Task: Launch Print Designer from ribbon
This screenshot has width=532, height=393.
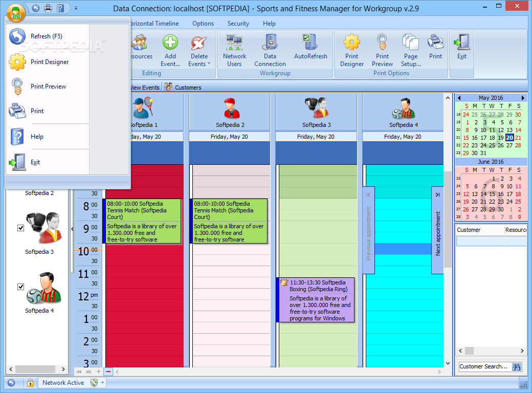Action: (x=352, y=50)
